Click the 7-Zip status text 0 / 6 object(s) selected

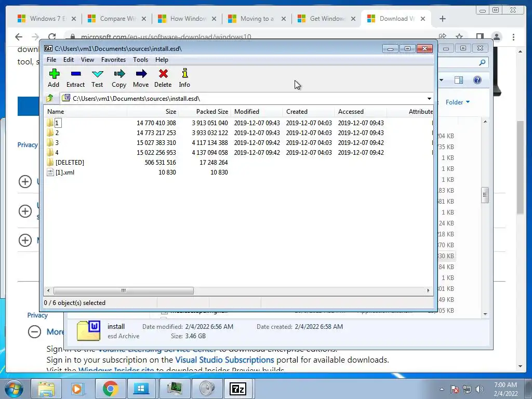[75, 303]
